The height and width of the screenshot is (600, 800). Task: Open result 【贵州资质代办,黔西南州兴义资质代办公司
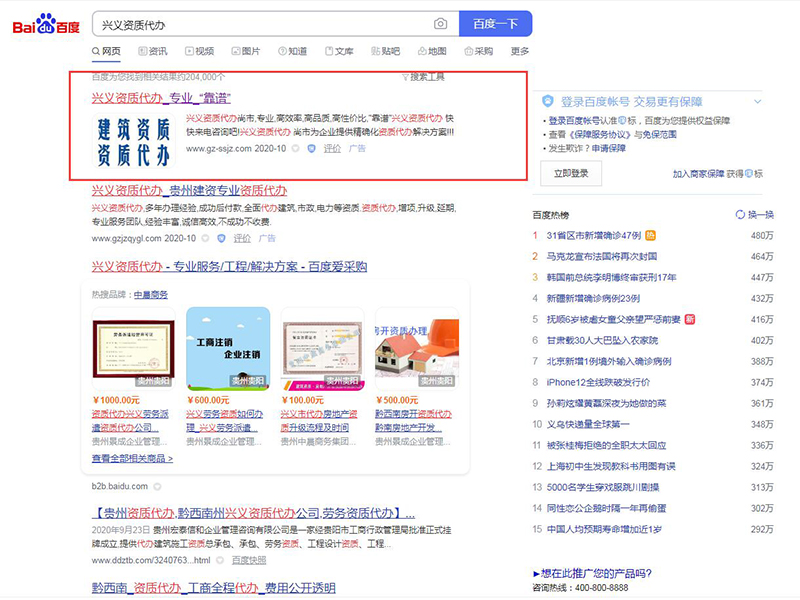pos(253,513)
